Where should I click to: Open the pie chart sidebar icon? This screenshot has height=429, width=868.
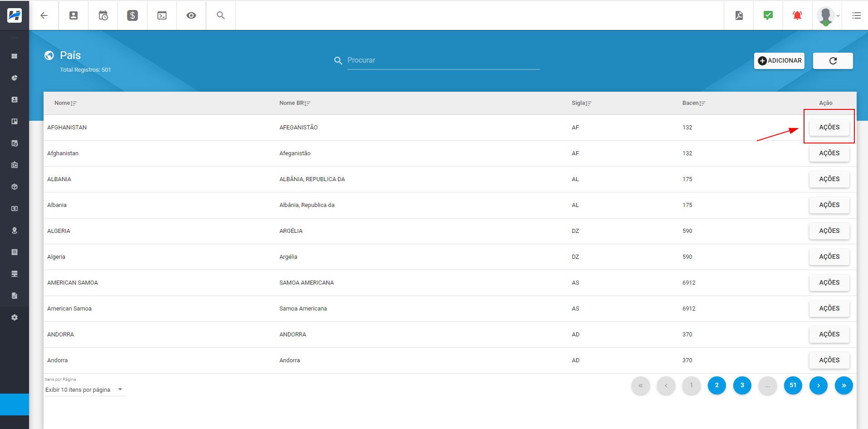point(15,78)
